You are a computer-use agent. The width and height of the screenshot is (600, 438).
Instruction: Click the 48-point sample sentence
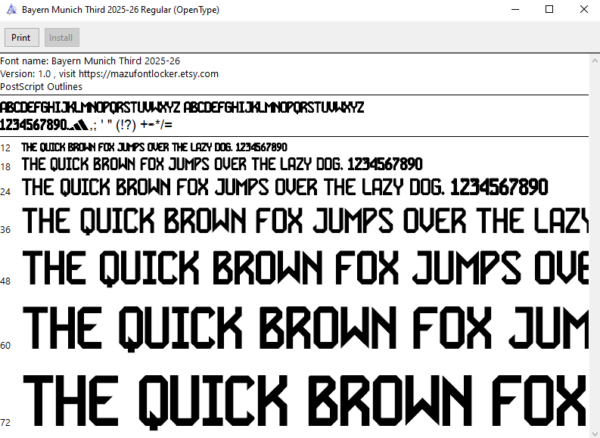click(305, 268)
